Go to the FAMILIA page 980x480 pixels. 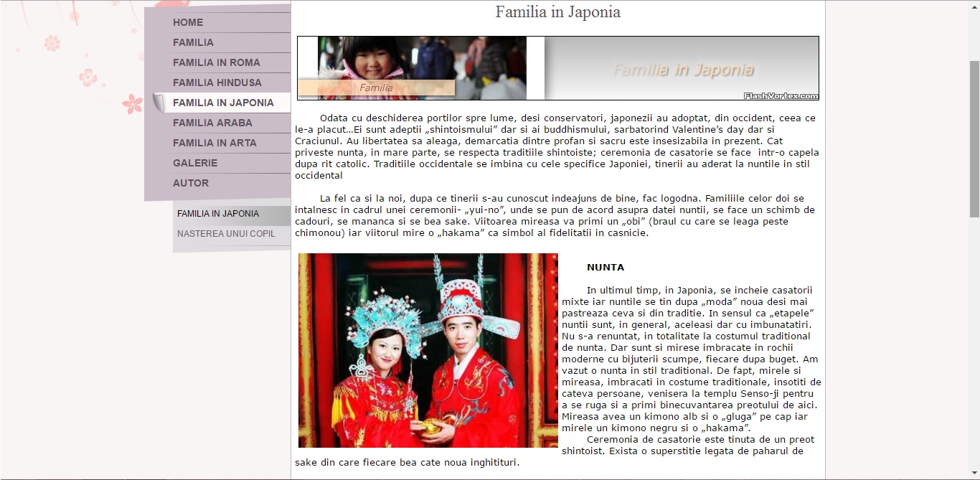coord(193,42)
